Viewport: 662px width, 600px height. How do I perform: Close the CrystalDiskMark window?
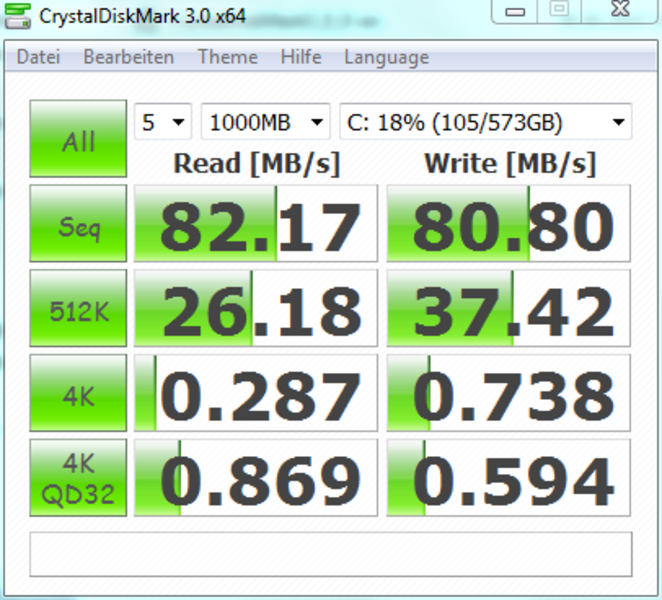tap(620, 10)
